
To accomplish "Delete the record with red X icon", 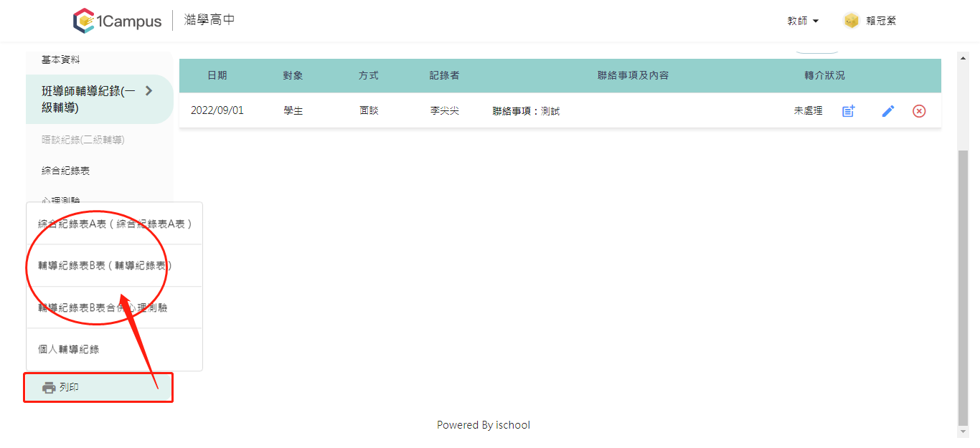I will point(919,111).
